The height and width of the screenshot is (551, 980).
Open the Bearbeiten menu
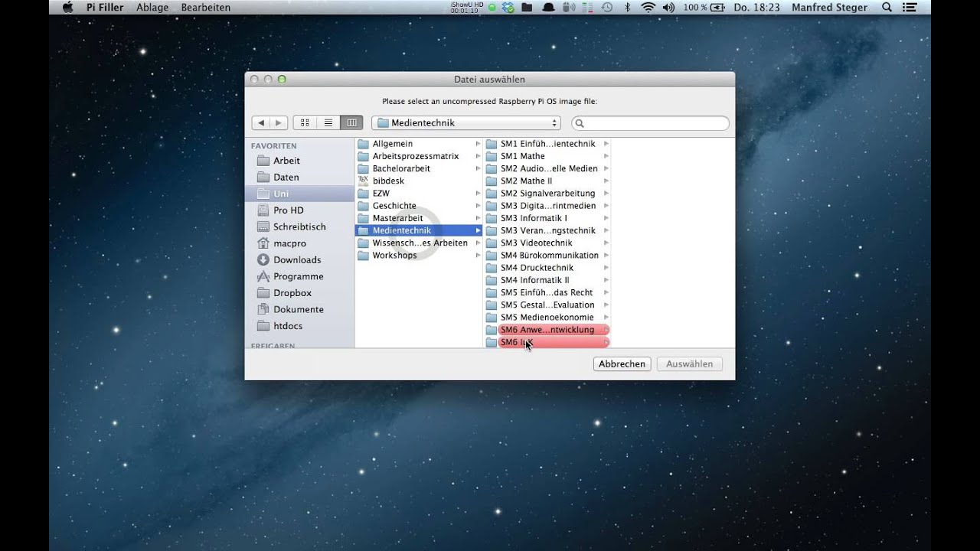pos(205,7)
